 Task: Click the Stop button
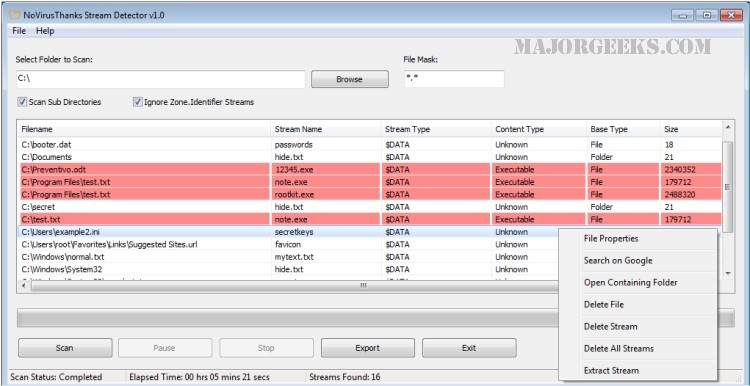266,348
